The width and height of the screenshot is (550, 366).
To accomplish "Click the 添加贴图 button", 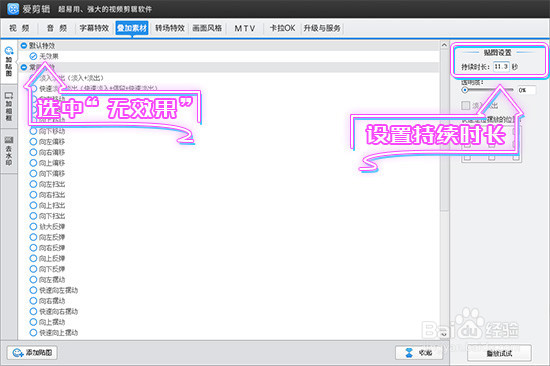I will click(x=32, y=353).
